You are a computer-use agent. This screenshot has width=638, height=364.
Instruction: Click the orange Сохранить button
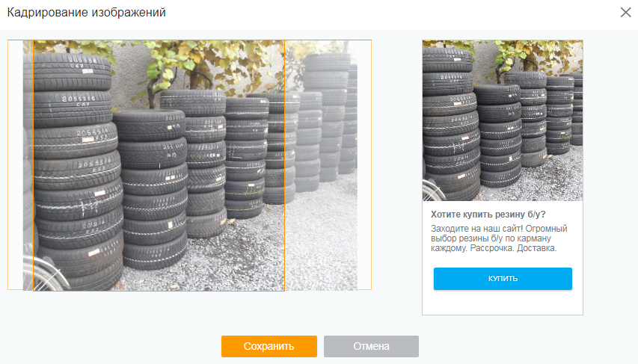pos(269,346)
